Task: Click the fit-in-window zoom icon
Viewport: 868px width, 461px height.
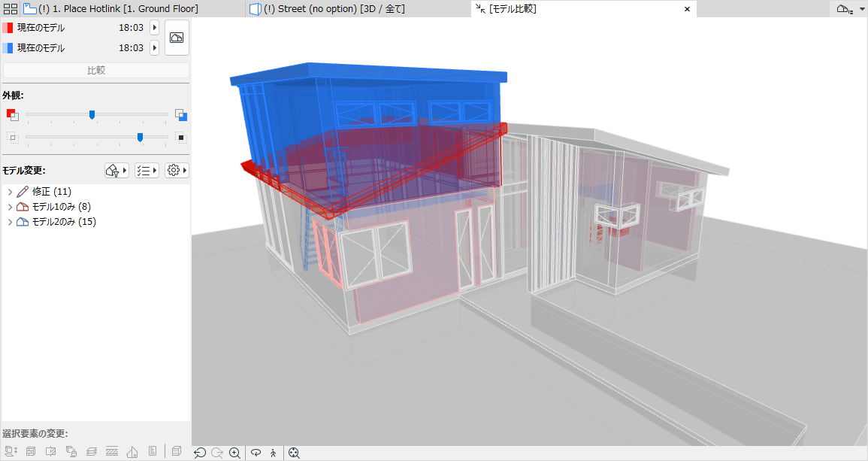Action: (294, 453)
